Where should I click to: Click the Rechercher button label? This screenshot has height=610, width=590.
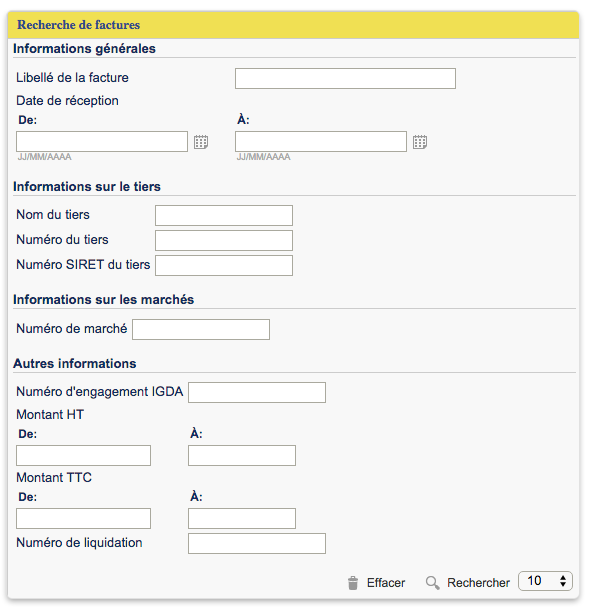tap(478, 583)
